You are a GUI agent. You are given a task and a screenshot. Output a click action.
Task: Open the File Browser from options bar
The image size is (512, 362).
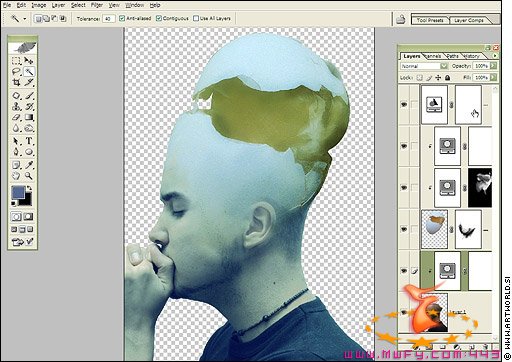pos(400,20)
